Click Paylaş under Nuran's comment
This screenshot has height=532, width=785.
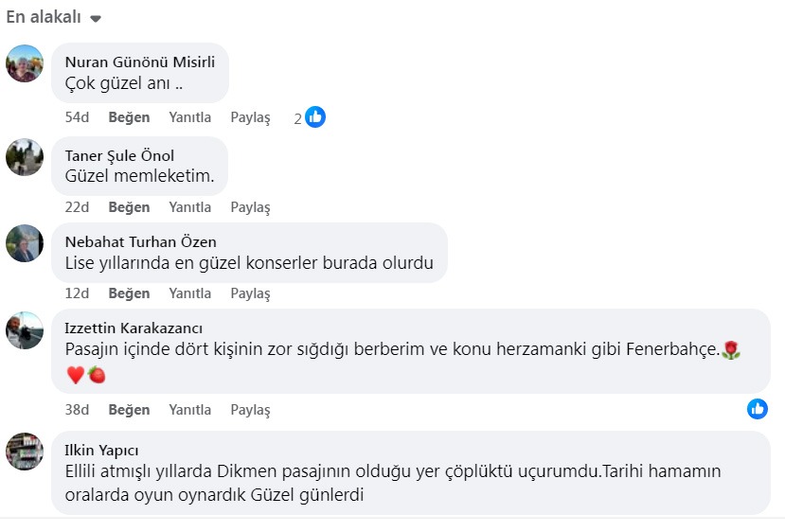(250, 117)
